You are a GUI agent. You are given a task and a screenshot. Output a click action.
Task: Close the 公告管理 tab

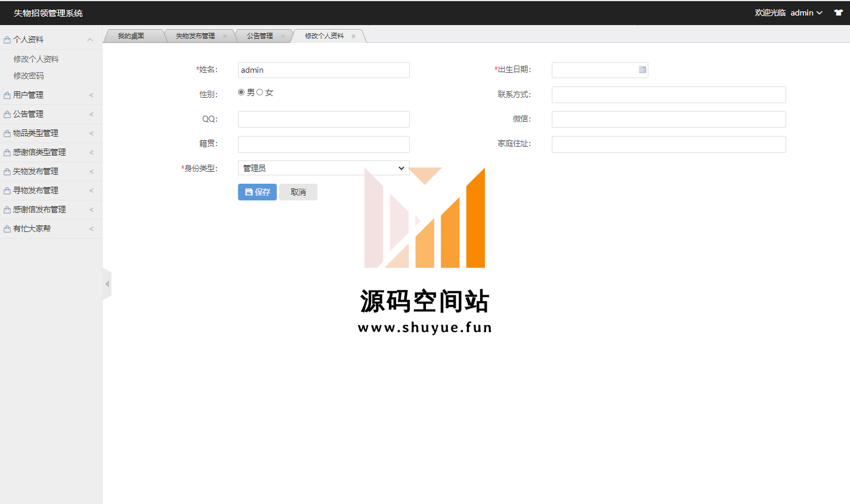point(283,36)
